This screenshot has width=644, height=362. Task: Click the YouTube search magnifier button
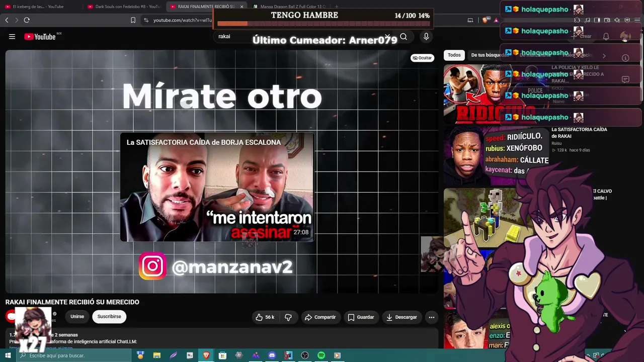click(404, 37)
